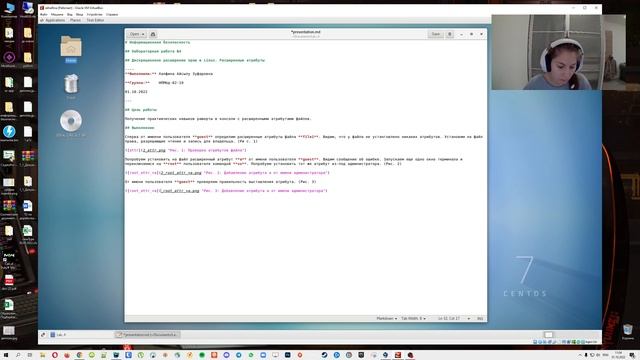Click the Windows taskbar clock
This screenshot has height=360, width=640.
pos(618,355)
